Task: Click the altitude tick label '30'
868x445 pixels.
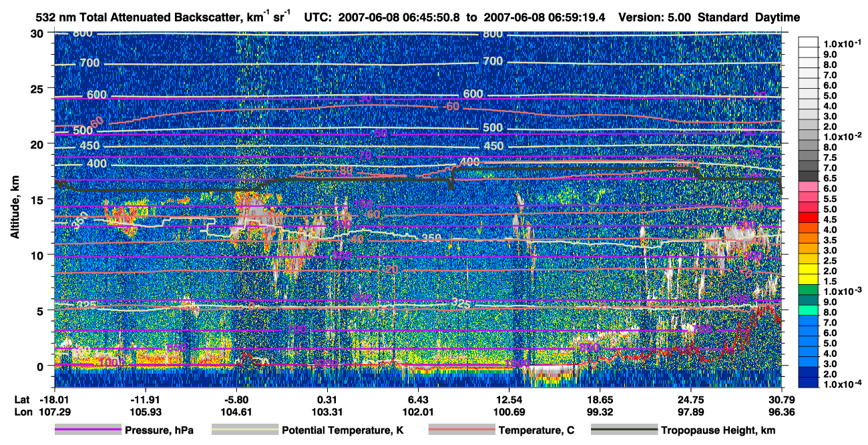Action: (38, 33)
